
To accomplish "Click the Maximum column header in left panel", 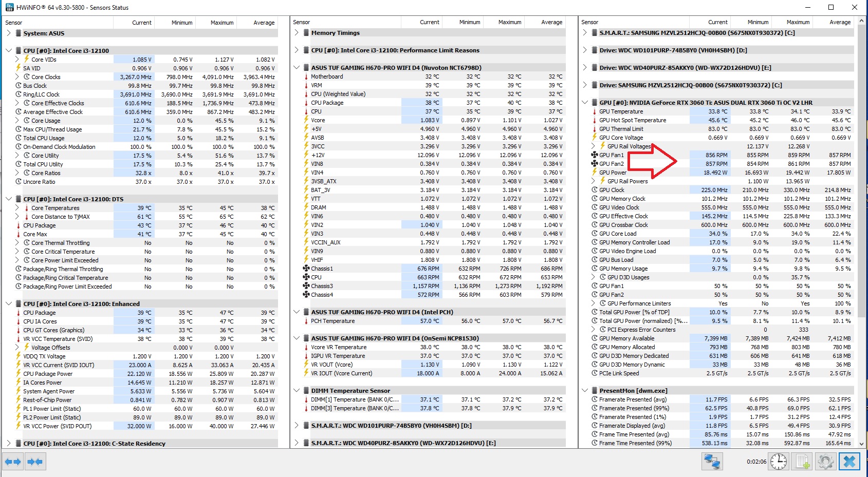I will click(221, 23).
